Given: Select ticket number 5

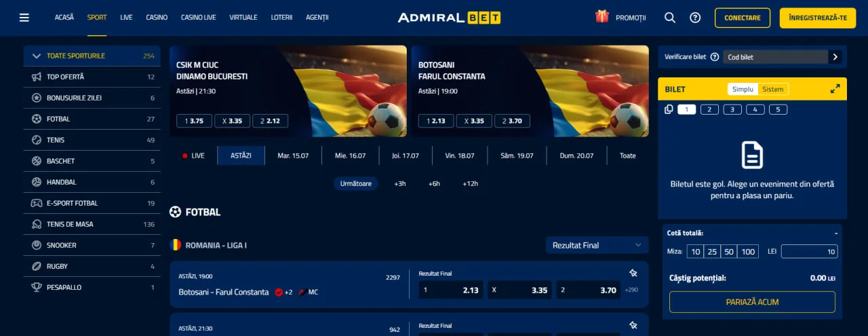Looking at the screenshot, I should click(x=778, y=109).
